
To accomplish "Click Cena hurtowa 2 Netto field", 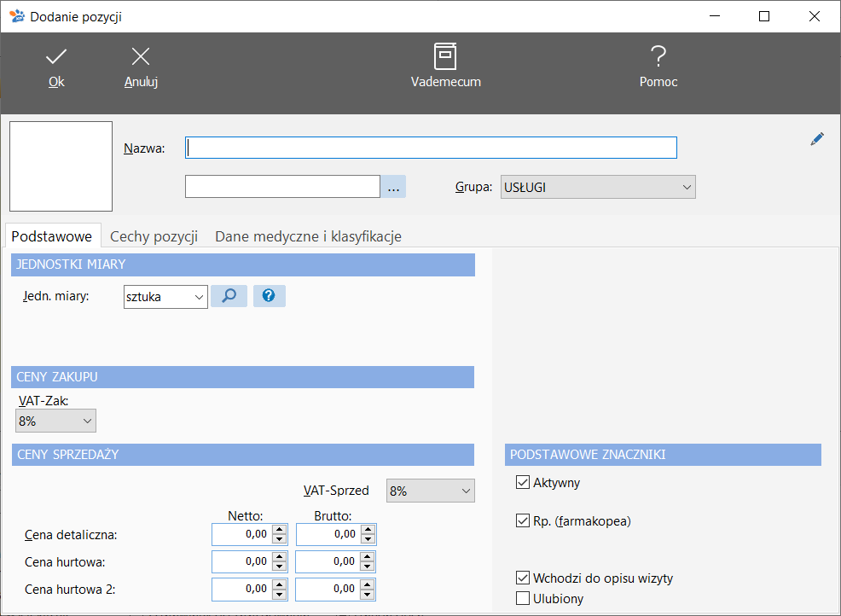I will pyautogui.click(x=242, y=590).
